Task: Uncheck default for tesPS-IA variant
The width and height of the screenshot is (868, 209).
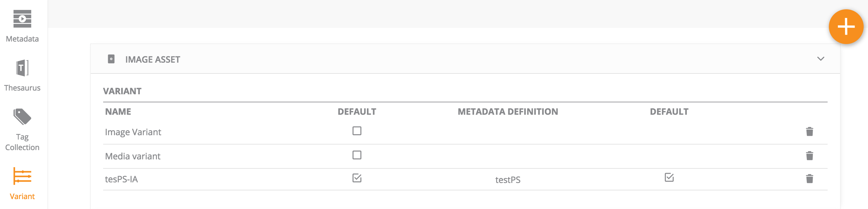Action: [357, 178]
